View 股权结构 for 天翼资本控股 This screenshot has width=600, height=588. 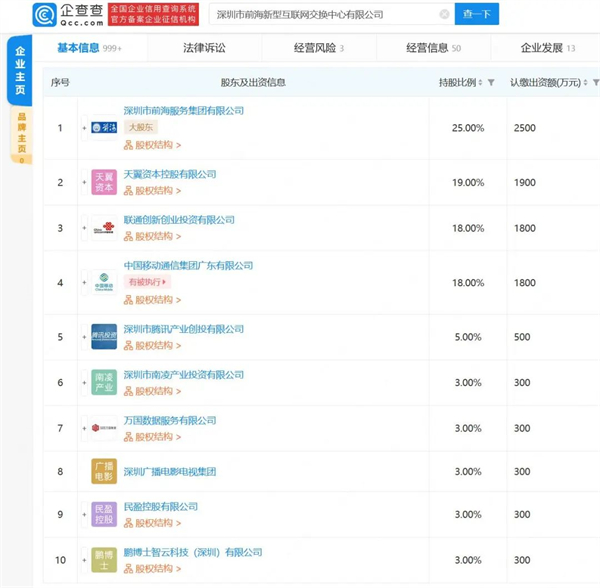click(152, 191)
